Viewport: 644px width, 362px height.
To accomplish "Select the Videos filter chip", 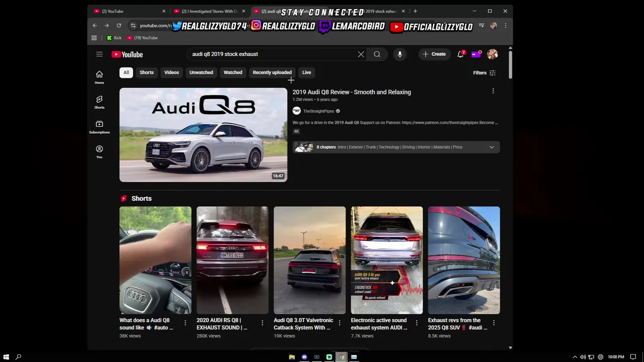I will click(x=172, y=72).
